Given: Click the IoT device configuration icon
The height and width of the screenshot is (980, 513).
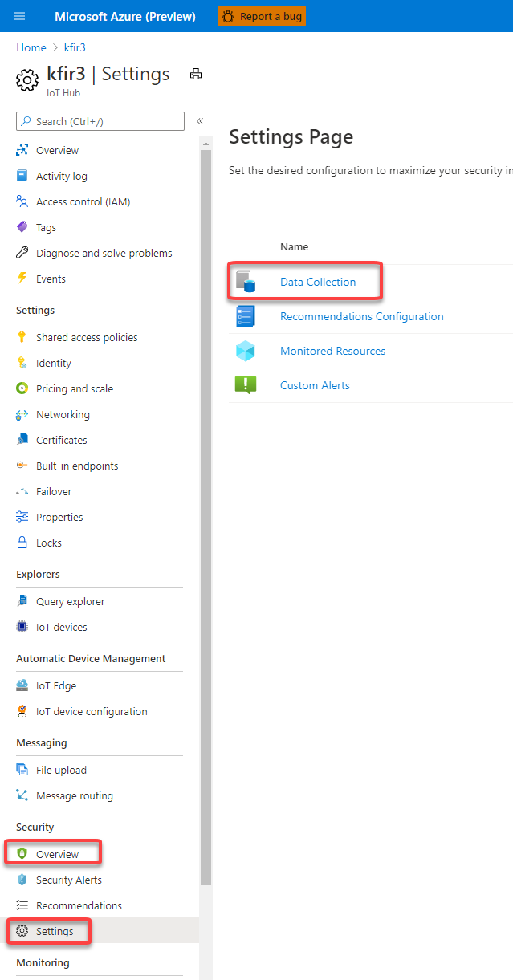Looking at the screenshot, I should [x=22, y=711].
